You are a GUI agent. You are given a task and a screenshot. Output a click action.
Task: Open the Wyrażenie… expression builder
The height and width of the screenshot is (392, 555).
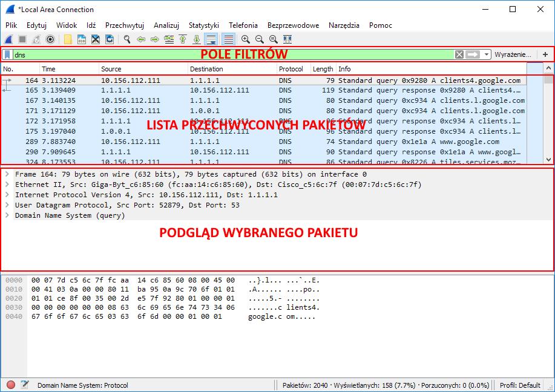[513, 54]
